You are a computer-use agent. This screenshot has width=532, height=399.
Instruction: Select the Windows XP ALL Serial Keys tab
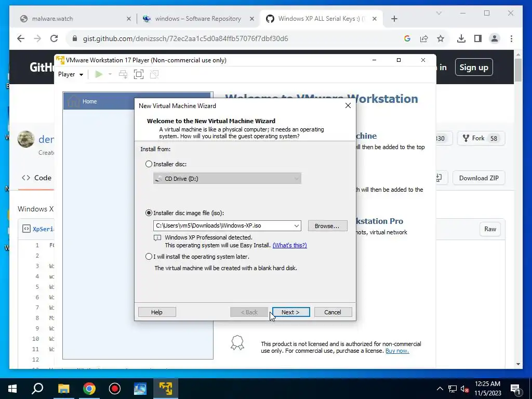pyautogui.click(x=321, y=19)
